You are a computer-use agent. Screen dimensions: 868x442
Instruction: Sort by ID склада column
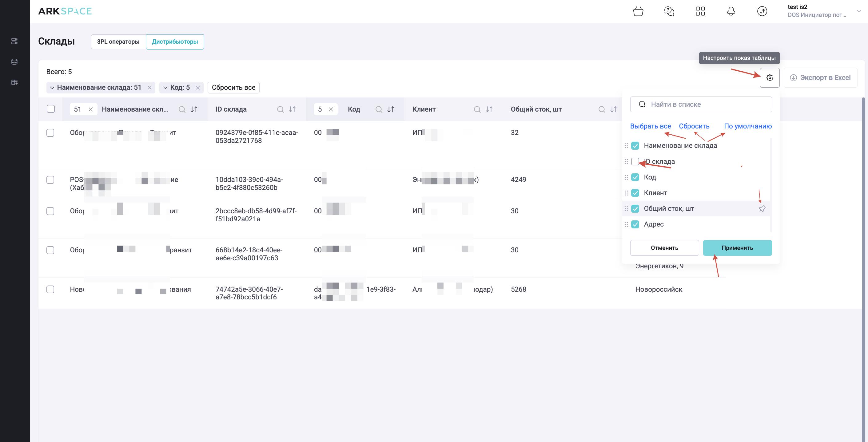point(293,109)
